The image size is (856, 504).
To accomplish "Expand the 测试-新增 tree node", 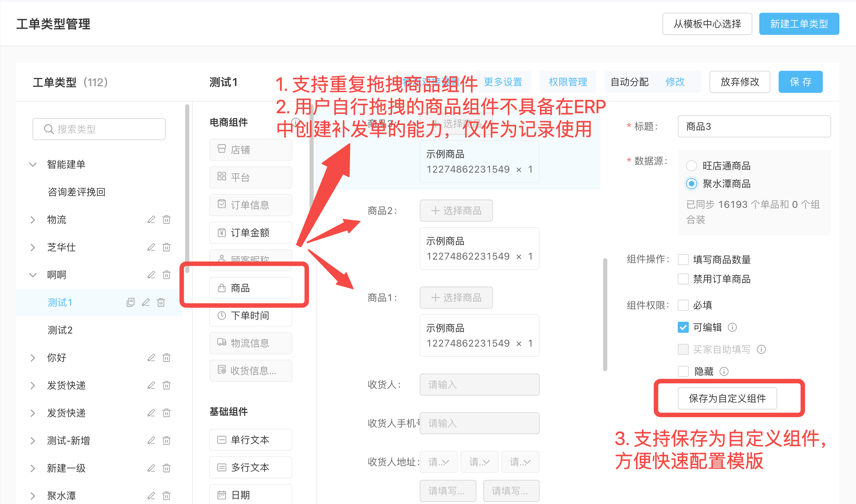I will 33,440.
